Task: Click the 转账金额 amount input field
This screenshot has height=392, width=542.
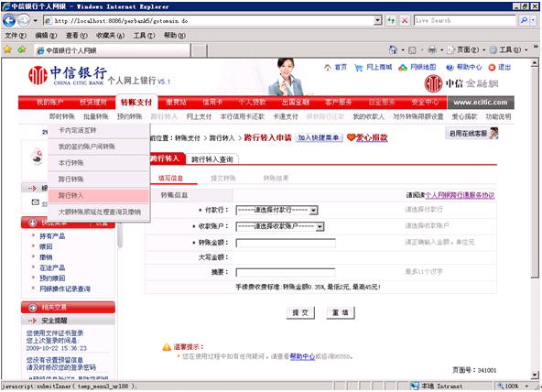Action: (x=286, y=243)
